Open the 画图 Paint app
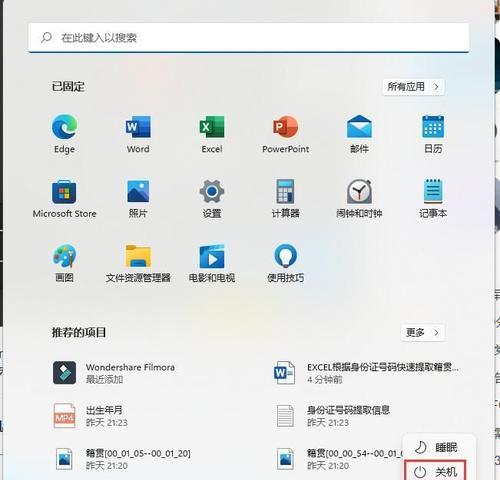Viewport: 500px width, 480px height. tap(64, 256)
